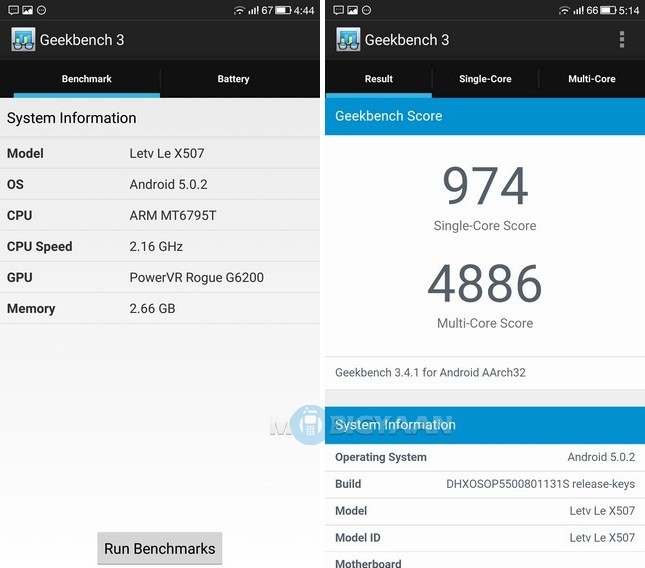
Task: Tap the CPU row showing ARM MT6795T
Action: [x=160, y=216]
